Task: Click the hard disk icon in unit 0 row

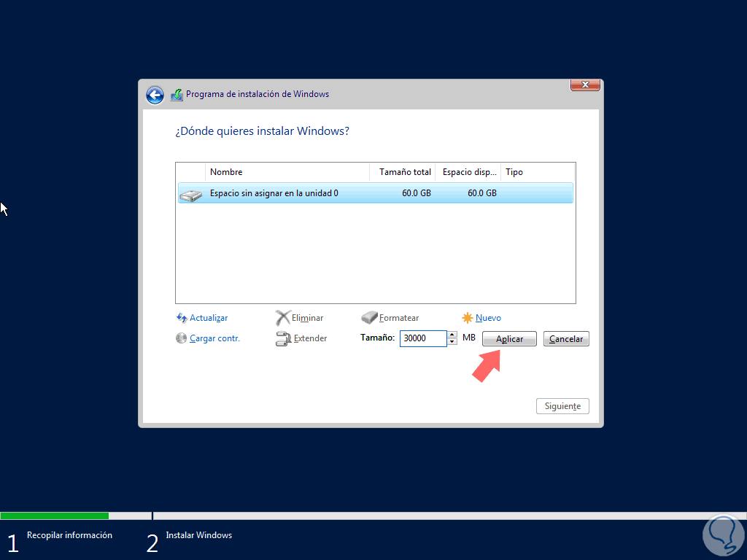Action: pos(191,195)
